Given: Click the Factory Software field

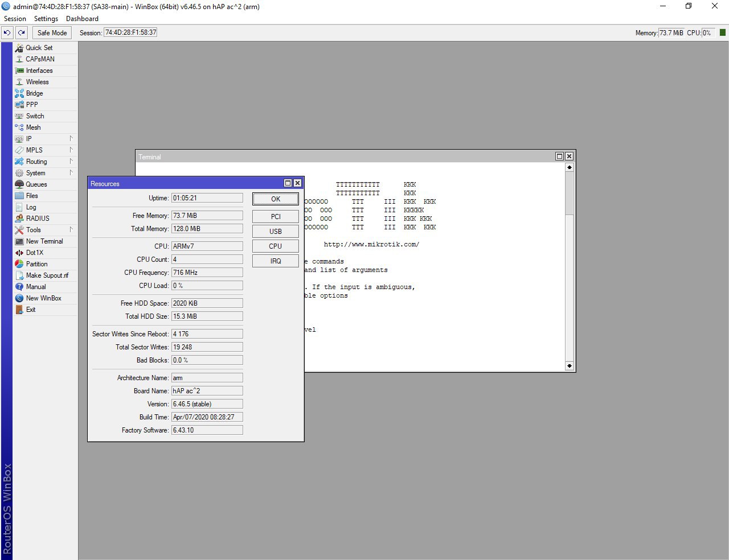Looking at the screenshot, I should (x=207, y=430).
